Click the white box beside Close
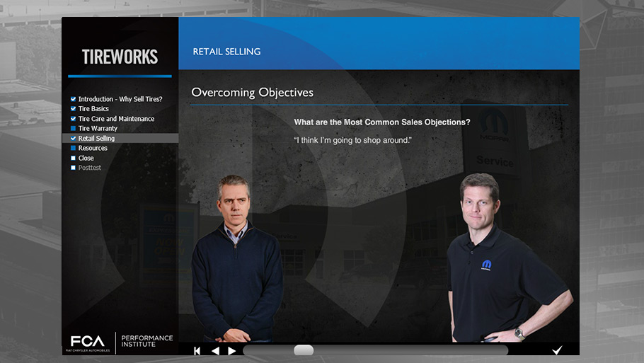Viewport: 644px width, 363px height. [73, 159]
